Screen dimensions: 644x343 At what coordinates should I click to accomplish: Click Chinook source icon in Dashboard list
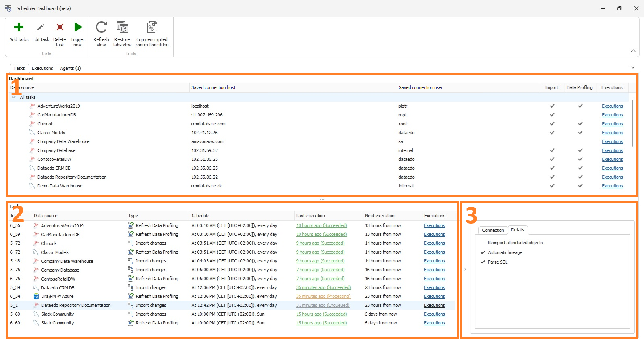point(32,124)
